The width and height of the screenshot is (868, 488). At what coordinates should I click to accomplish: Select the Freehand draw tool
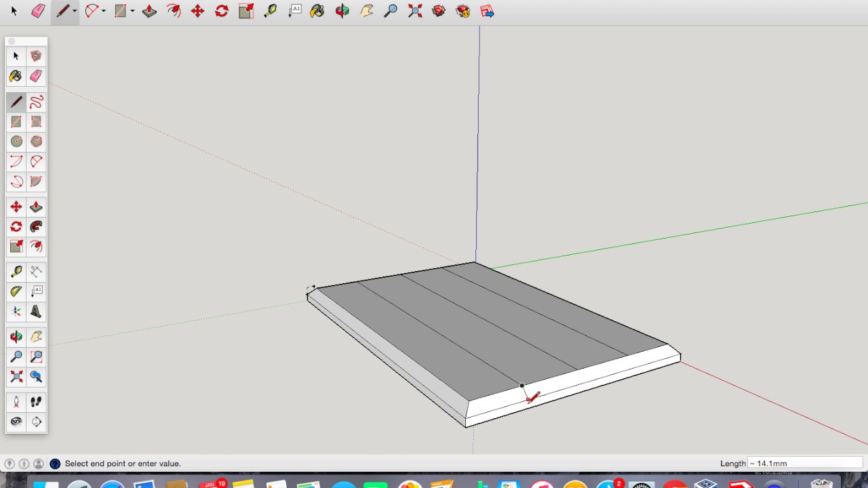tap(36, 102)
